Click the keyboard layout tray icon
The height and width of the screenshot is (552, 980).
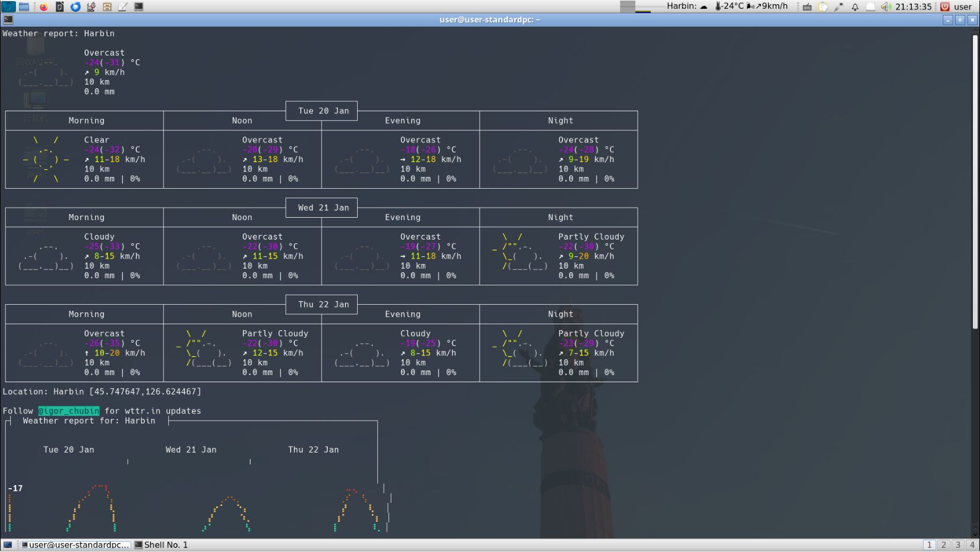point(807,7)
